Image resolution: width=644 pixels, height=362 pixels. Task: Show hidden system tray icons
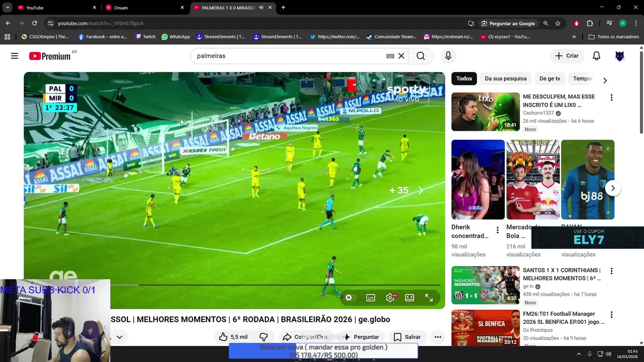click(x=579, y=354)
